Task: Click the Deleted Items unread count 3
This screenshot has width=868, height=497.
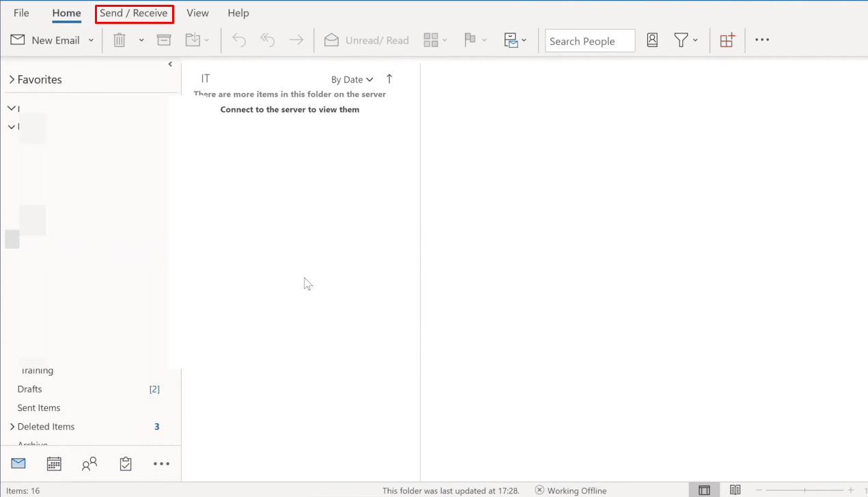Action: 156,427
